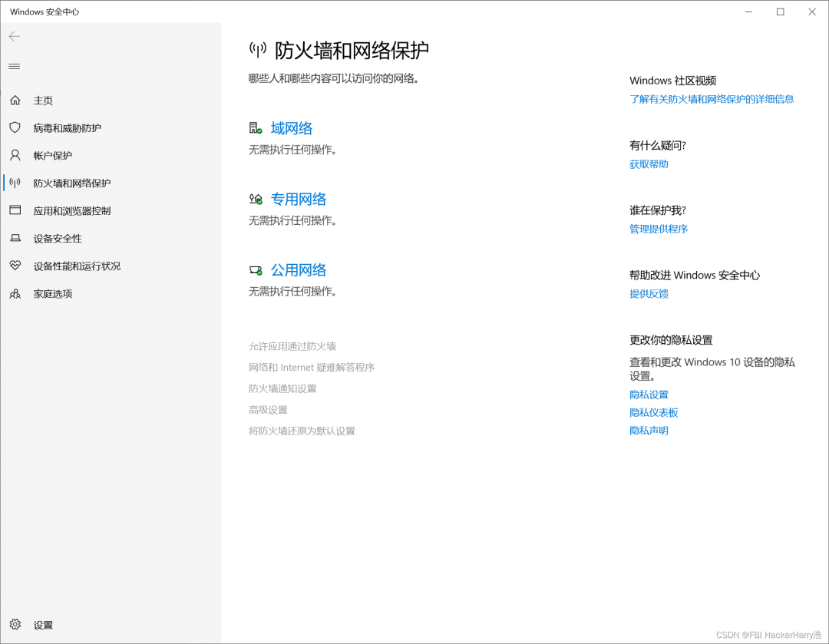
Task: 点击获取帮助链接
Action: point(647,163)
